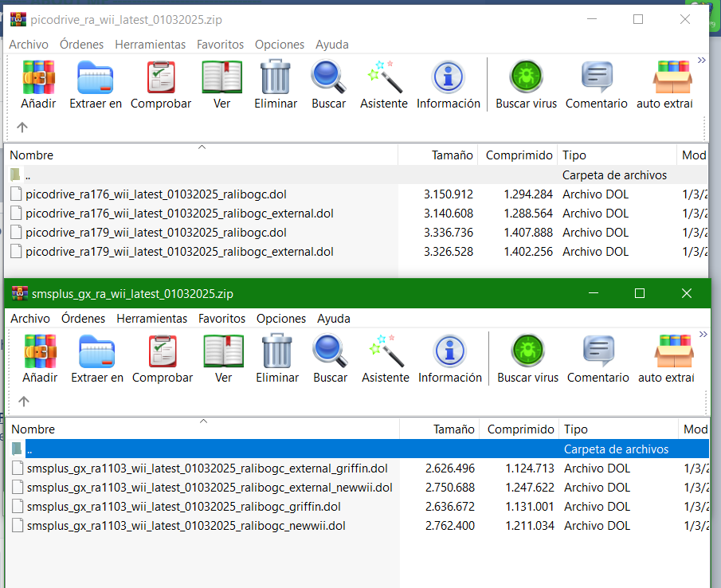This screenshot has height=588, width=721.
Task: Select smsplus_gx_ra1103 ralibogc_external_griffin.dol file
Action: tap(207, 468)
